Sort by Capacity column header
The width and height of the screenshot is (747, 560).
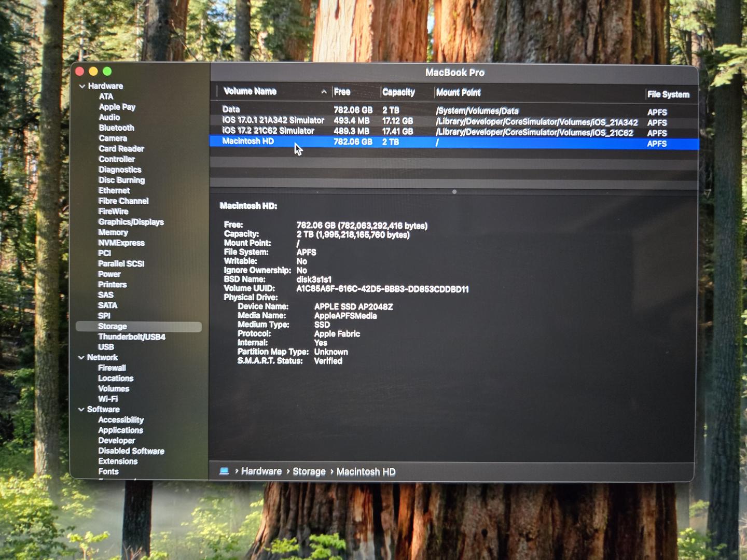coord(398,92)
